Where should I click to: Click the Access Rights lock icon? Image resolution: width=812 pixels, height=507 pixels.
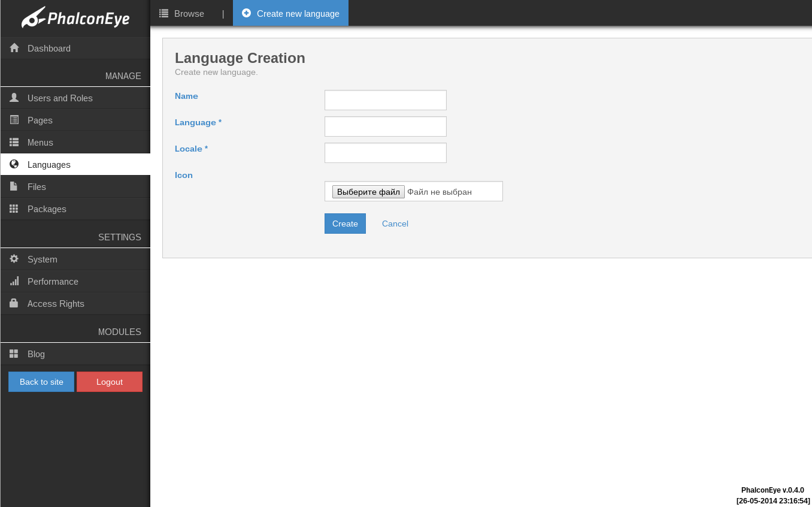14,303
